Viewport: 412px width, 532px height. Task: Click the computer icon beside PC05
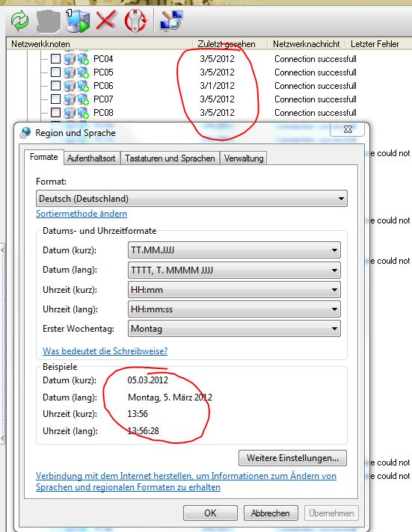coord(70,72)
